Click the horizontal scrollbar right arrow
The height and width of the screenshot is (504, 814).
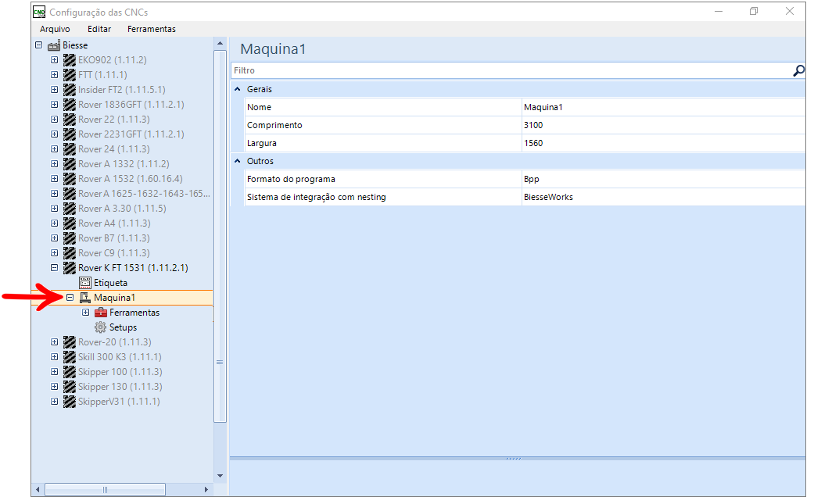[x=206, y=490]
